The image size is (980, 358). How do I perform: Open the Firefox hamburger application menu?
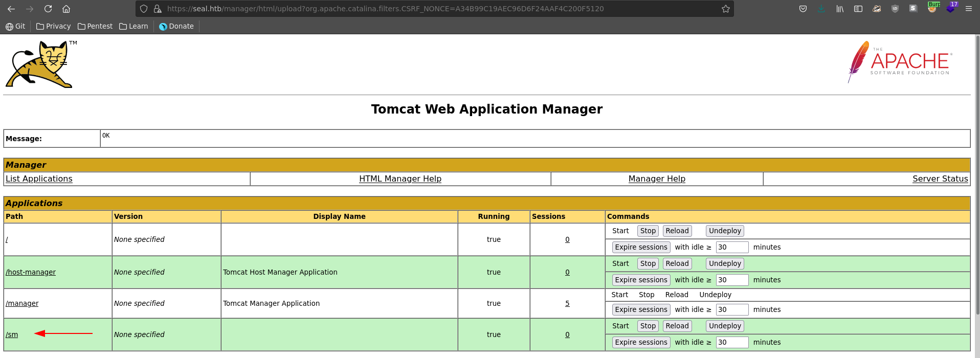coord(968,9)
